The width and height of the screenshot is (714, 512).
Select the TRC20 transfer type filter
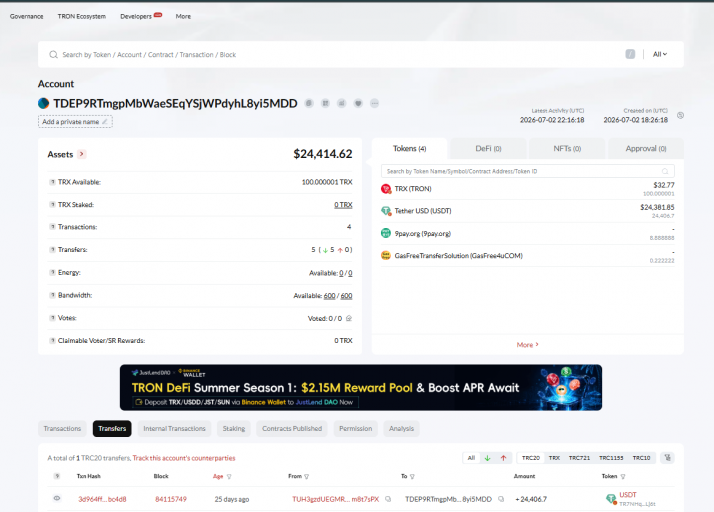pyautogui.click(x=530, y=458)
